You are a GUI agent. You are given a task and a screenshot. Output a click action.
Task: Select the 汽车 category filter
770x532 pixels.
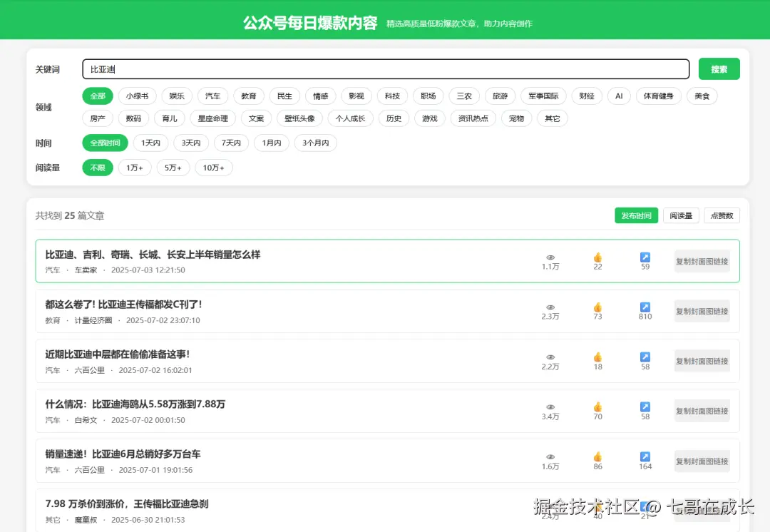[x=212, y=96]
